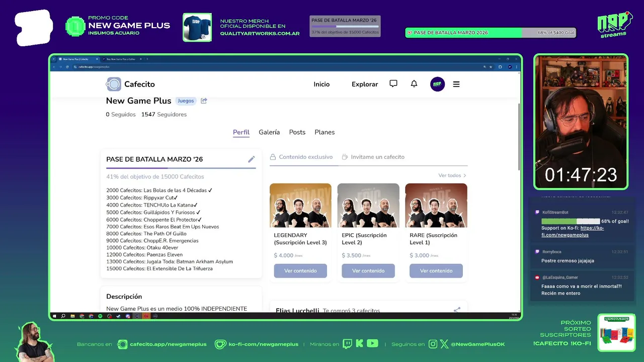Switch to the Planes tab
The width and height of the screenshot is (644, 362).
(x=325, y=132)
